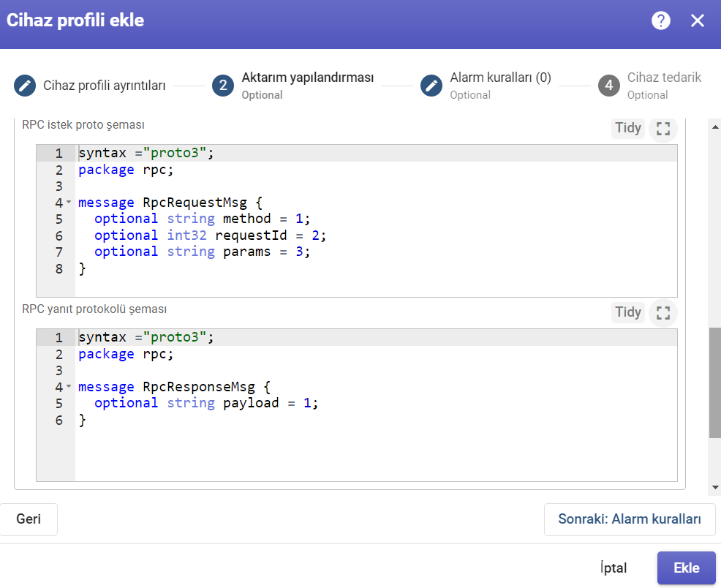Image resolution: width=721 pixels, height=588 pixels.
Task: Click the Ekle button
Action: click(687, 568)
